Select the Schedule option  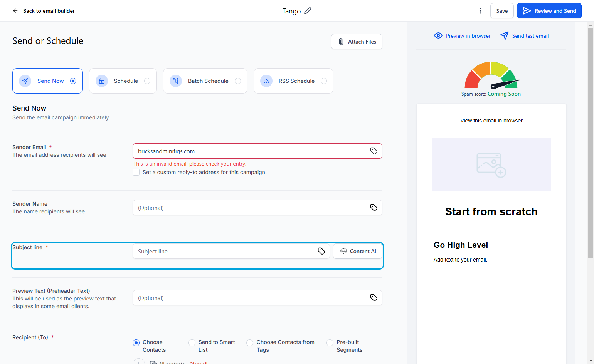(123, 81)
